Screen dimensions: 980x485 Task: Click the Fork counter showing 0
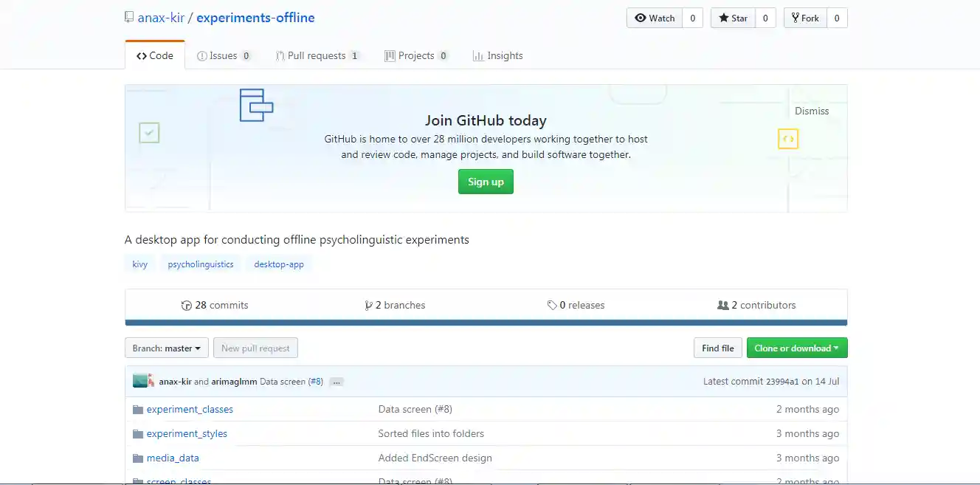(x=838, y=18)
